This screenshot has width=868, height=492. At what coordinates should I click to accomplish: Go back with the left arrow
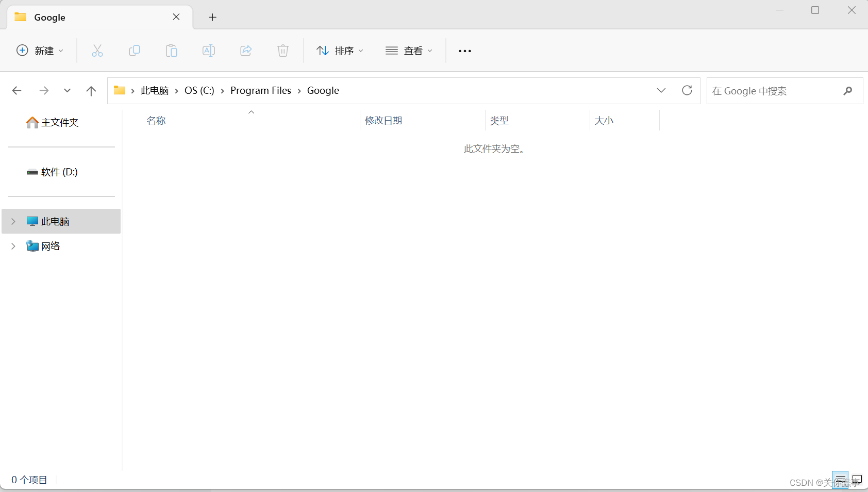pyautogui.click(x=16, y=91)
